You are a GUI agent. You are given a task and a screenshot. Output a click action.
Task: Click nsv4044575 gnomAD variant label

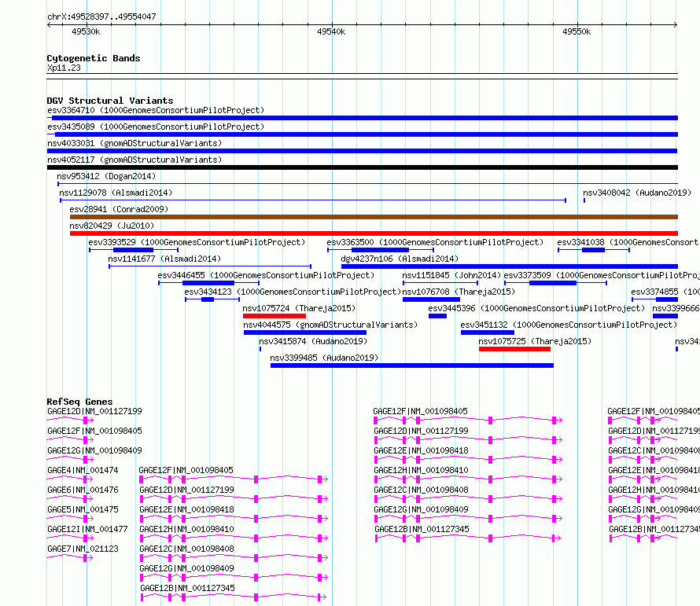(330, 325)
